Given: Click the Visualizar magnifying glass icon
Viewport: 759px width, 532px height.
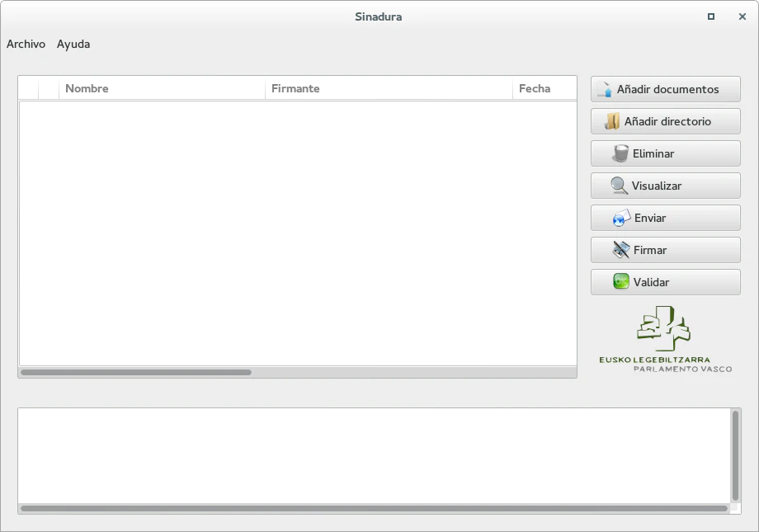Looking at the screenshot, I should point(620,186).
